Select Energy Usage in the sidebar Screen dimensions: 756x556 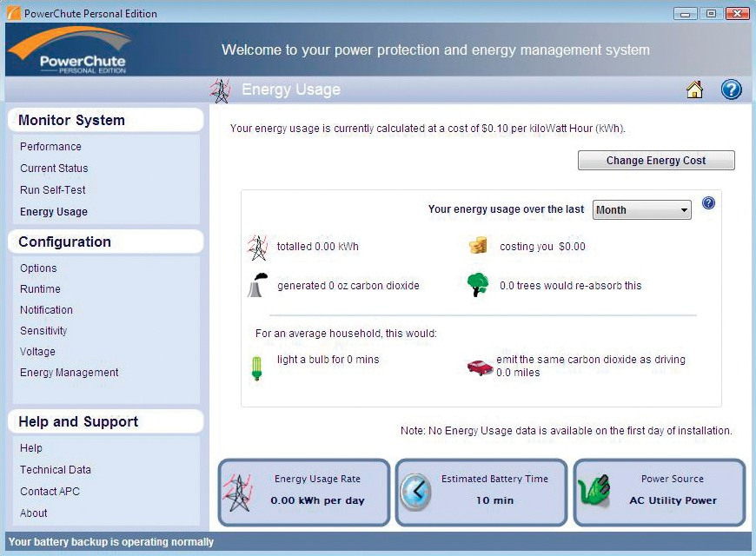54,212
